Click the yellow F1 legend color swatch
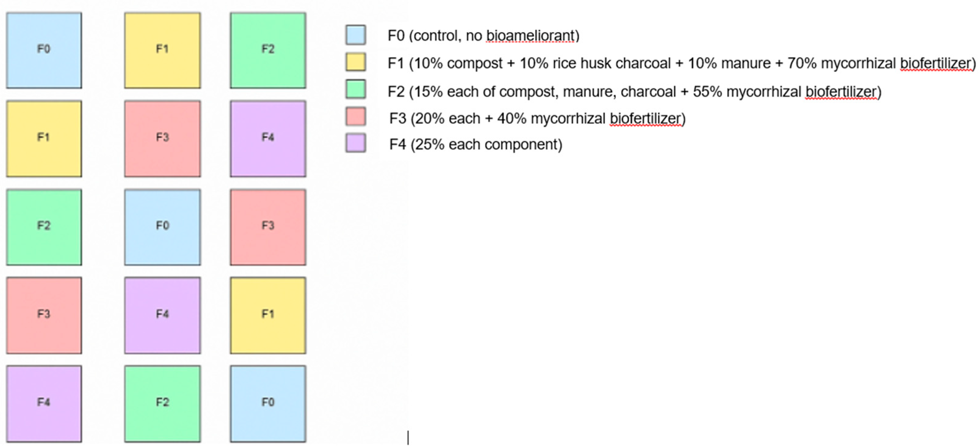The height and width of the screenshot is (448, 980). (x=356, y=62)
